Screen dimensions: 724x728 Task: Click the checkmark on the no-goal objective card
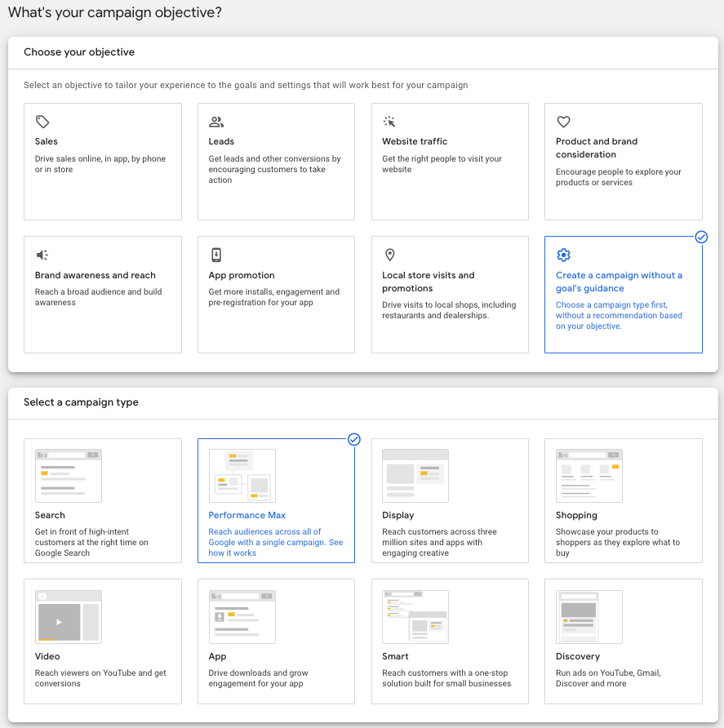[701, 237]
